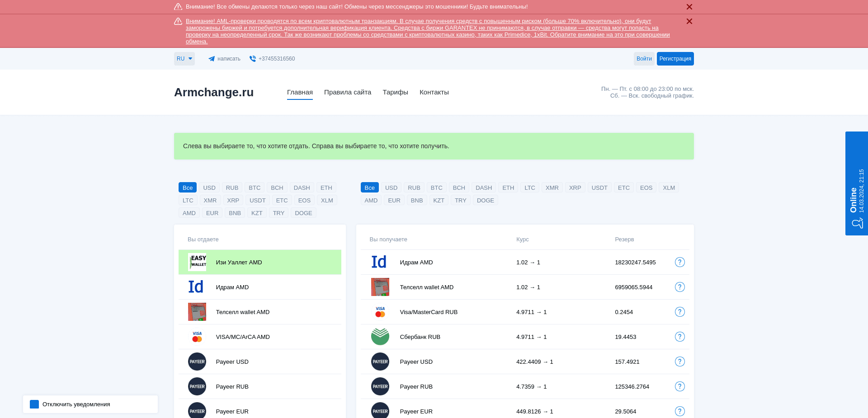Open the Online chat bubble icon
Viewport: 868px width, 418px height.
coord(857,223)
